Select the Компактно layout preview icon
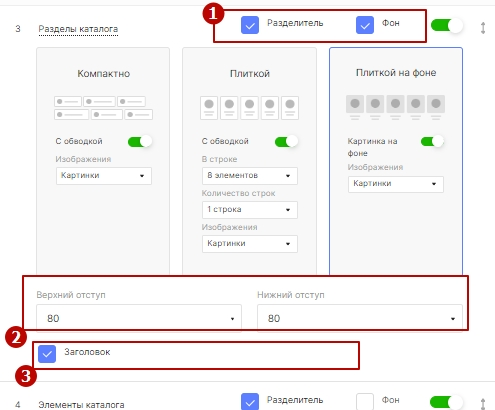Screen dimensions: 495x410 [103, 108]
